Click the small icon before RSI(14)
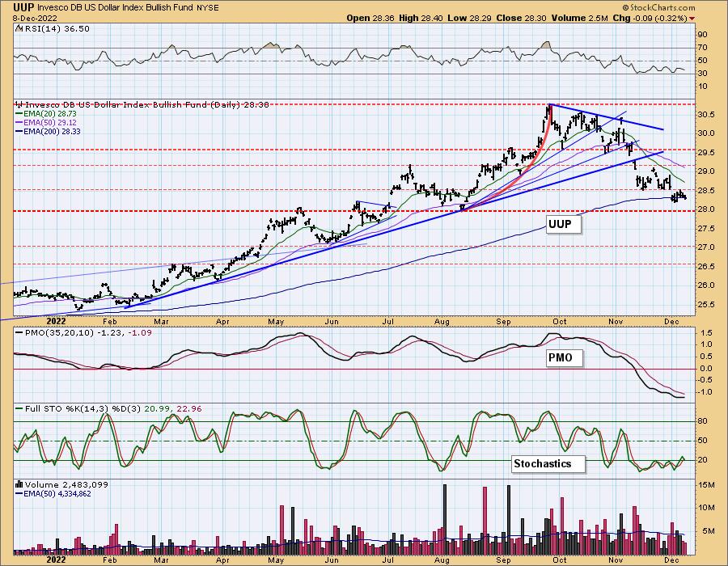Viewport: 728px width, 566px height. [19, 28]
